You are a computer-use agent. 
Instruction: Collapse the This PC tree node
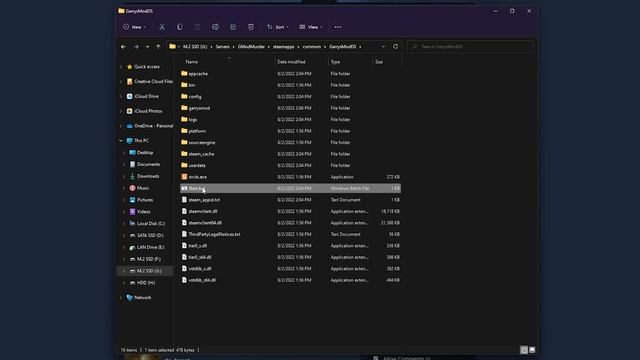pos(121,140)
